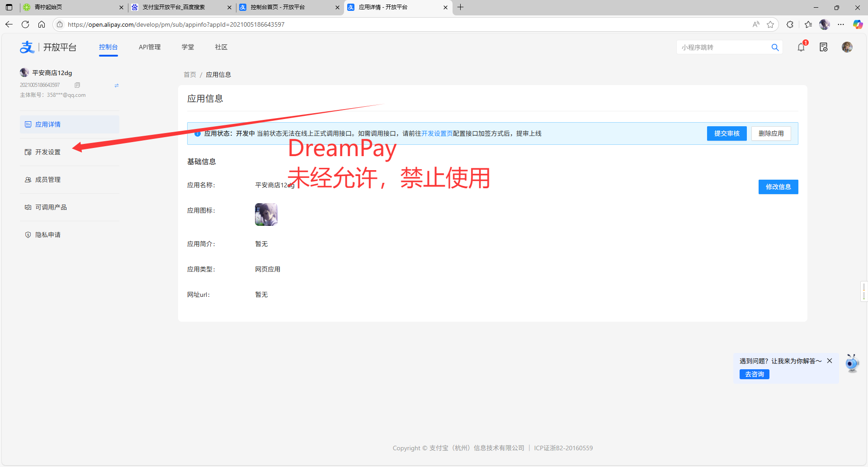This screenshot has width=868, height=467.
Task: Click the search magnifier icon
Action: coord(775,48)
